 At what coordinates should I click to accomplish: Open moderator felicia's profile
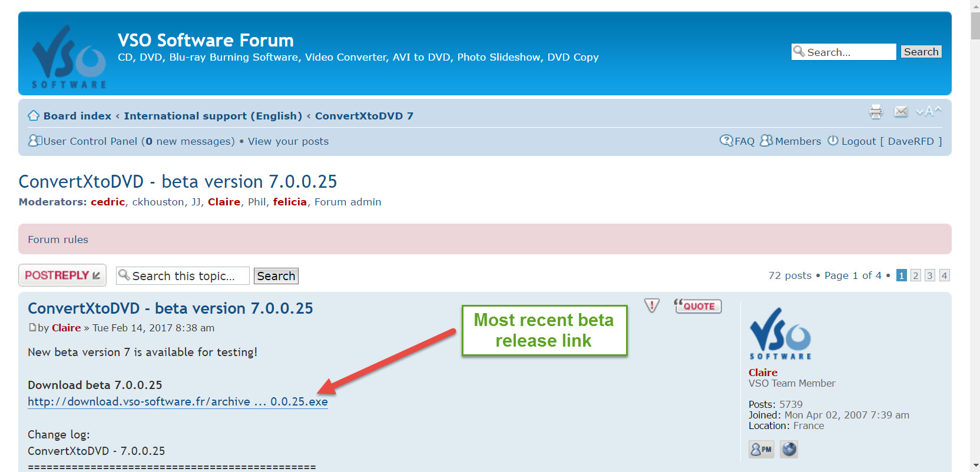290,202
